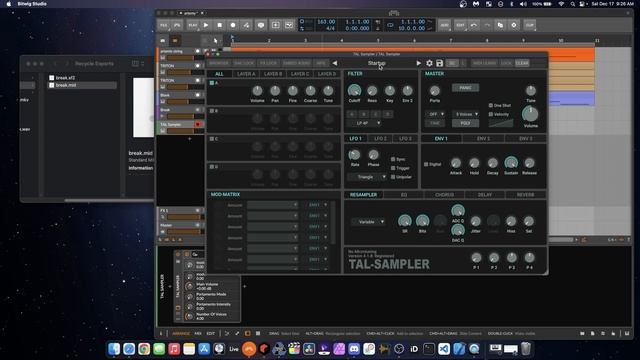Enable the One Shot checkbox
Screen dimensions: 640x360
491,105
